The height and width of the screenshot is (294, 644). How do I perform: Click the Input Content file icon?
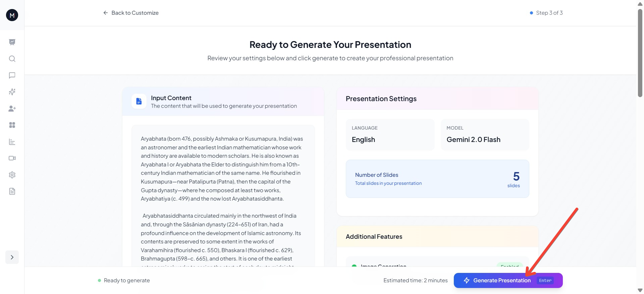(139, 101)
